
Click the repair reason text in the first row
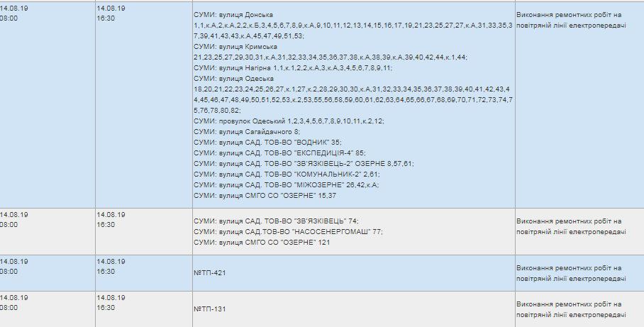point(572,20)
